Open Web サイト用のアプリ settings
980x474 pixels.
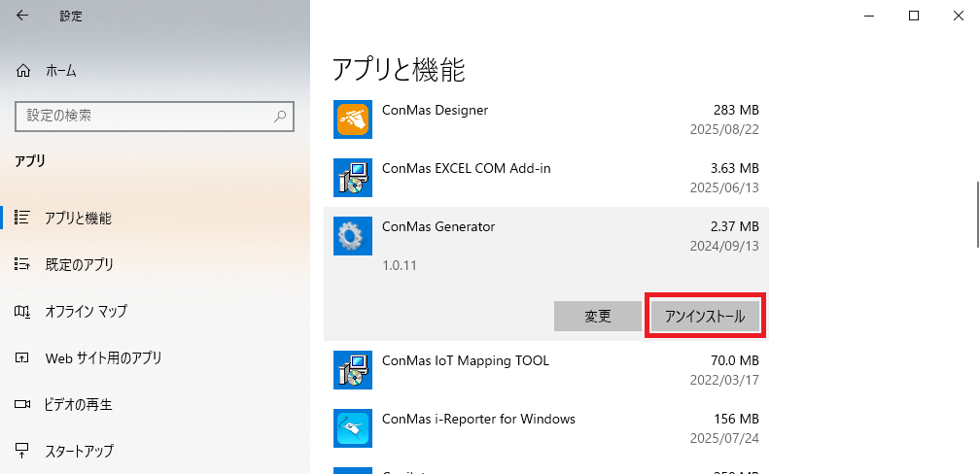pyautogui.click(x=103, y=357)
